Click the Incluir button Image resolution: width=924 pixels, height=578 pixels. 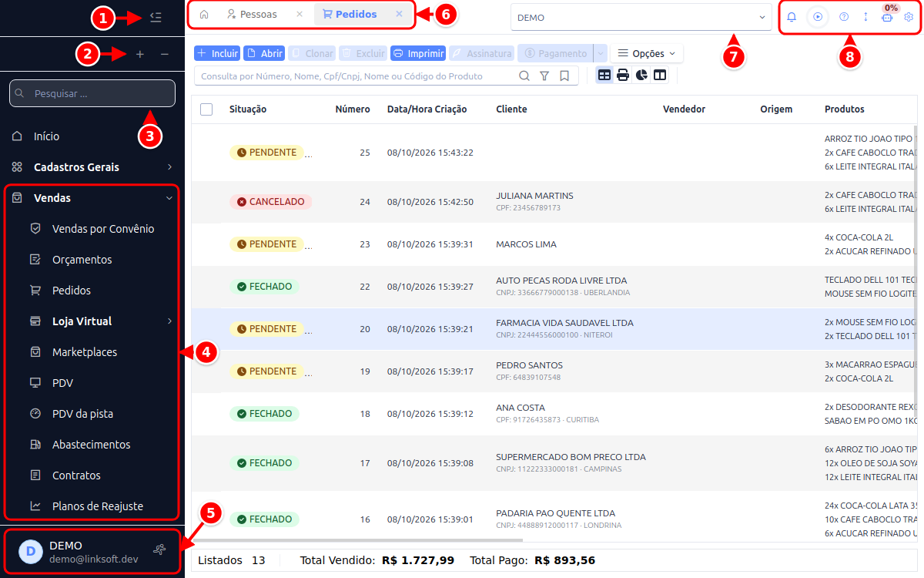(x=217, y=54)
